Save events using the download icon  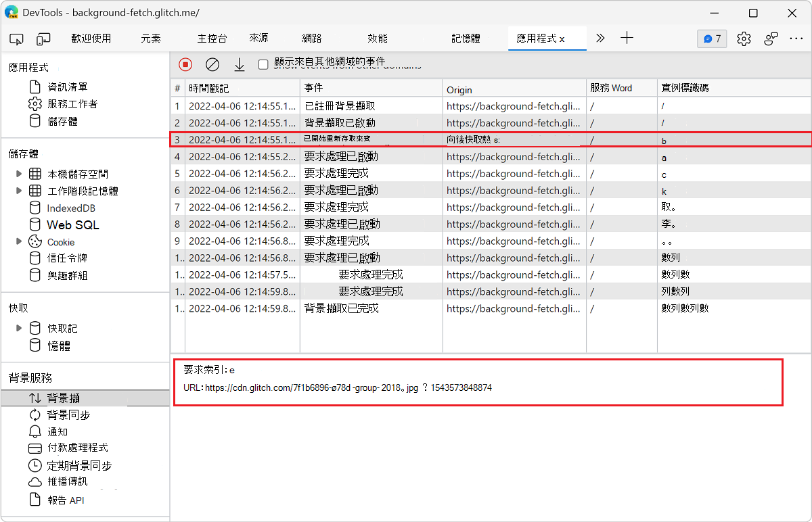pyautogui.click(x=239, y=64)
